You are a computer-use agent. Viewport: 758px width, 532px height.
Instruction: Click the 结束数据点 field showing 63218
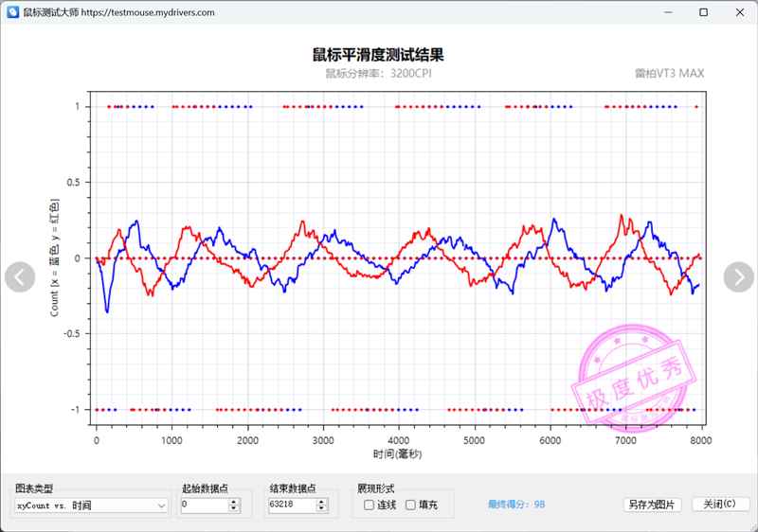click(x=292, y=505)
